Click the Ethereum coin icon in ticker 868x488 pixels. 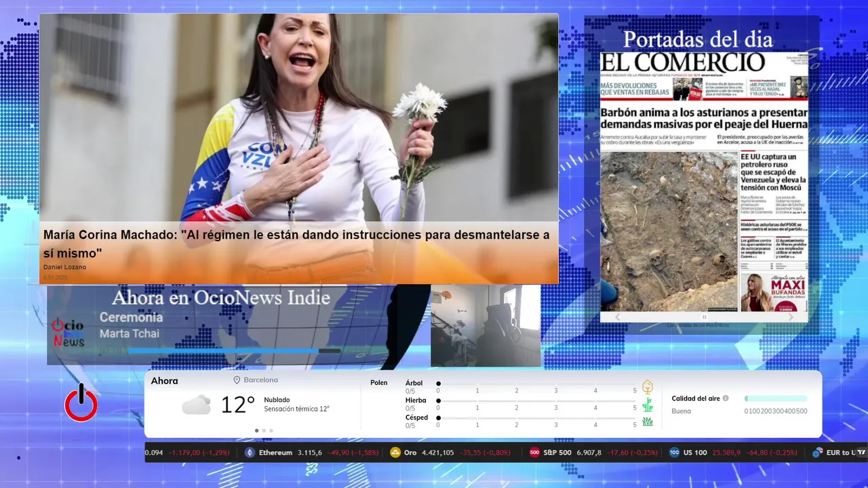(x=250, y=453)
